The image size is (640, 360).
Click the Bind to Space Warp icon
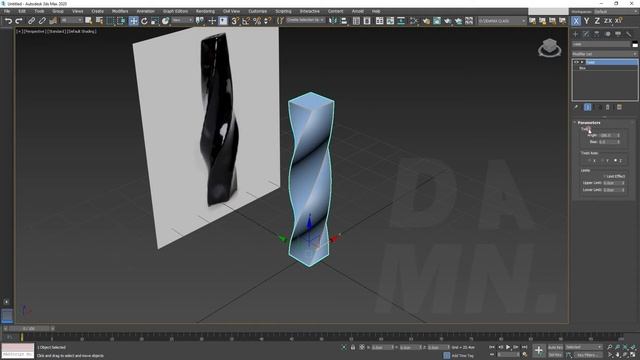(x=53, y=21)
